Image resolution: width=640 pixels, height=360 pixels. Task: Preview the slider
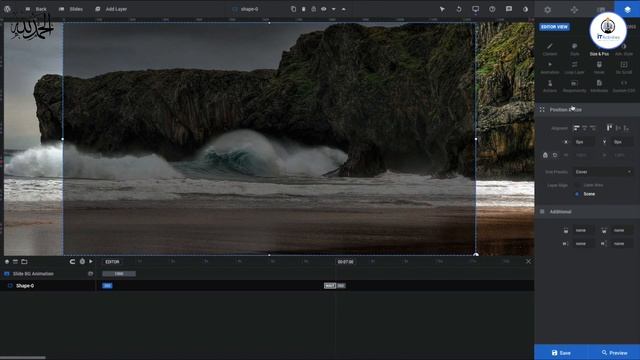tap(614, 353)
